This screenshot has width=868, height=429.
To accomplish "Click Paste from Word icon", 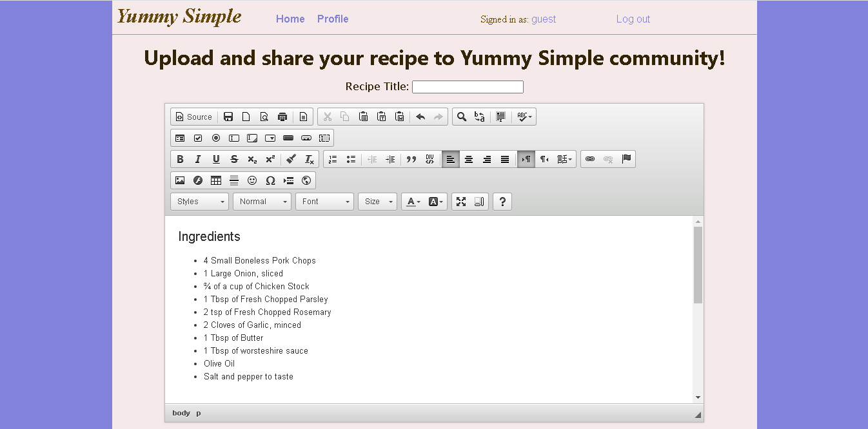I will [400, 117].
